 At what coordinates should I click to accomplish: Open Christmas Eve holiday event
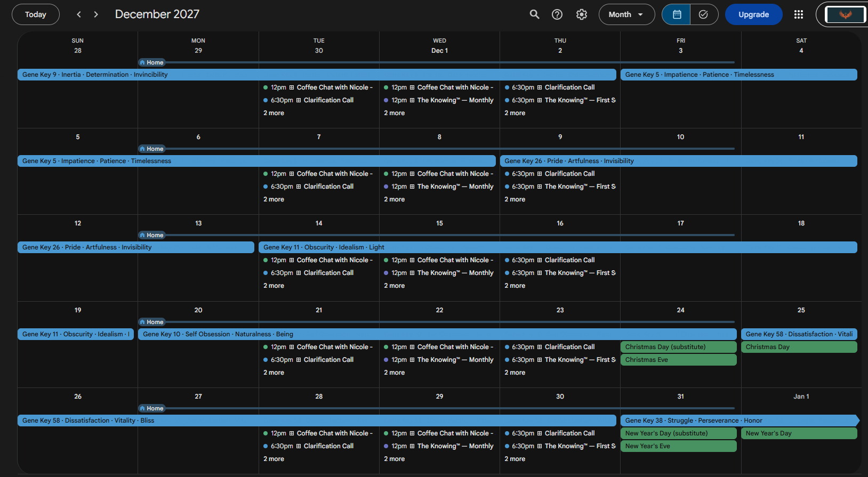pos(679,360)
